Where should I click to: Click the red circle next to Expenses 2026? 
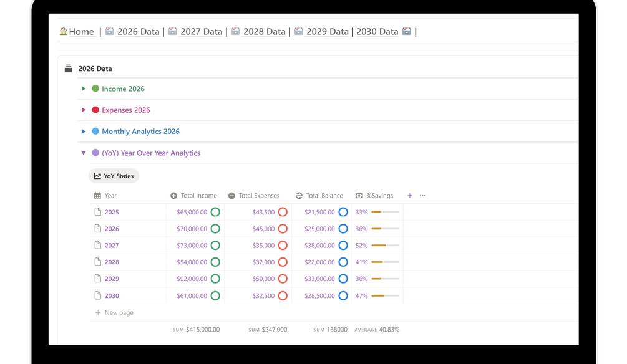click(95, 110)
